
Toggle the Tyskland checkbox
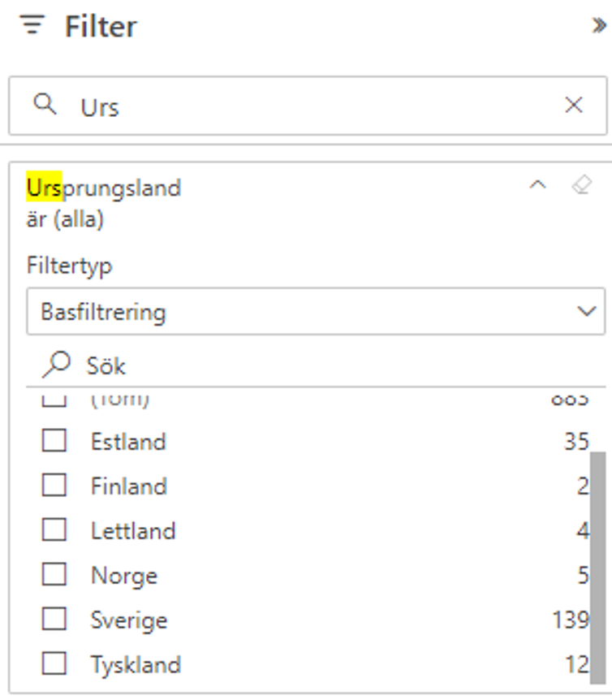click(54, 663)
